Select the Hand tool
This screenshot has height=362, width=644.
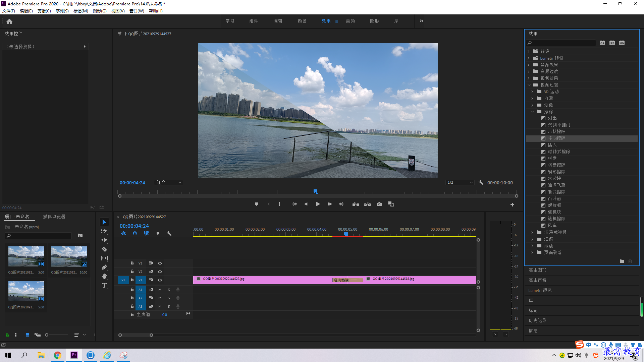pos(104,276)
